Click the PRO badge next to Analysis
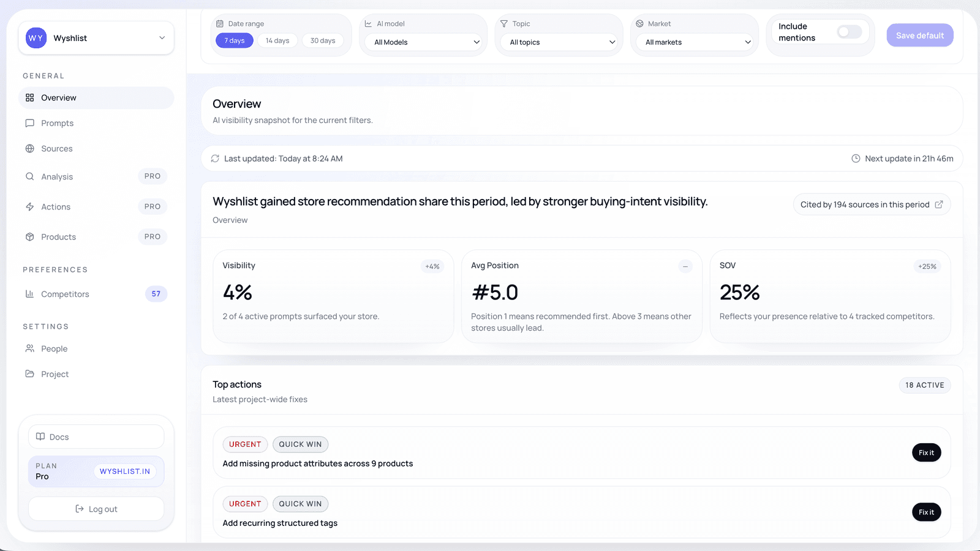980x551 pixels. pyautogui.click(x=153, y=176)
